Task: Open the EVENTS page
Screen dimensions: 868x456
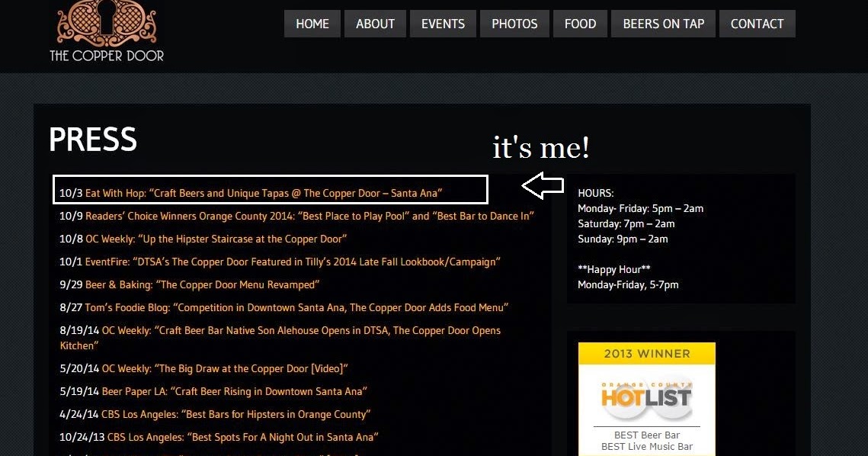Action: click(443, 24)
